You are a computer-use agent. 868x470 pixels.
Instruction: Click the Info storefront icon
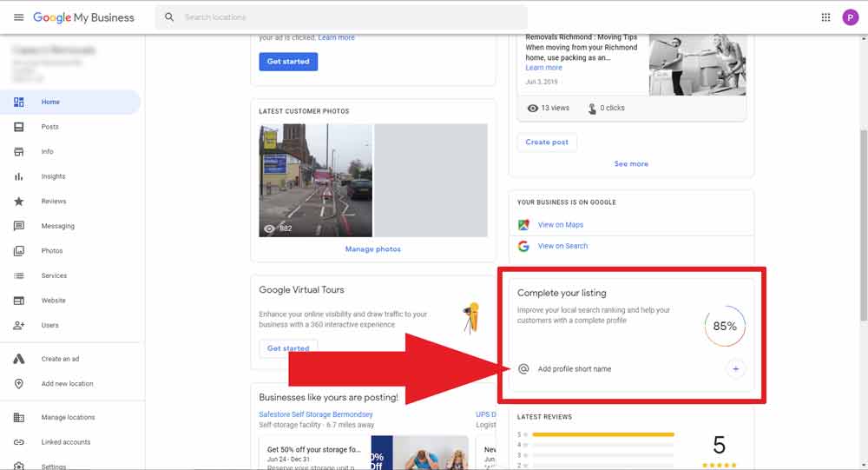click(19, 152)
